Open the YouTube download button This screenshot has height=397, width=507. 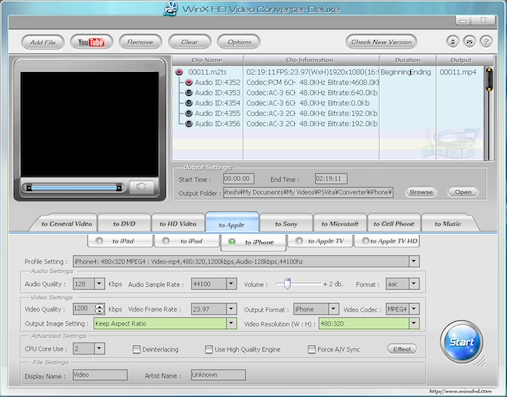(91, 42)
